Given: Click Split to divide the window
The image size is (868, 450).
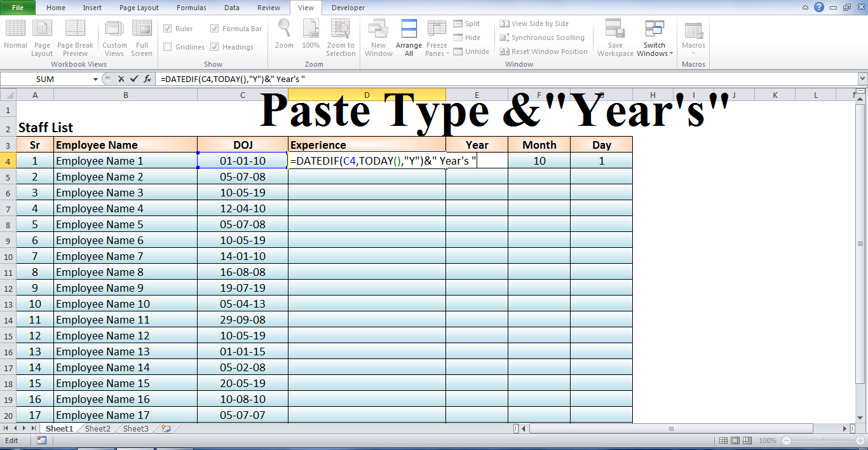Looking at the screenshot, I should (468, 23).
